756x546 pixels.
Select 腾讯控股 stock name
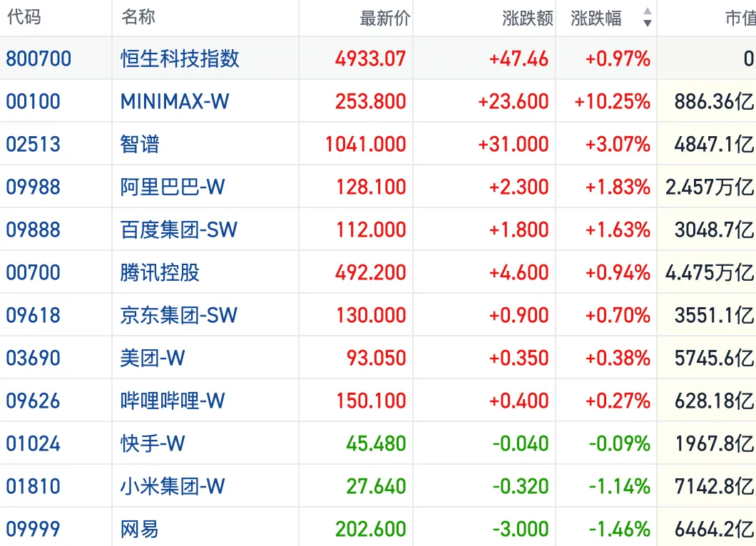point(160,272)
